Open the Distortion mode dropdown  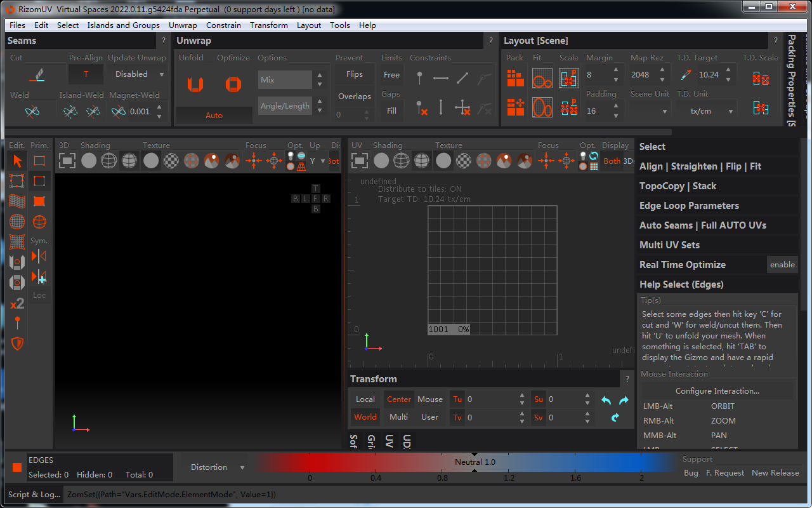(x=217, y=467)
